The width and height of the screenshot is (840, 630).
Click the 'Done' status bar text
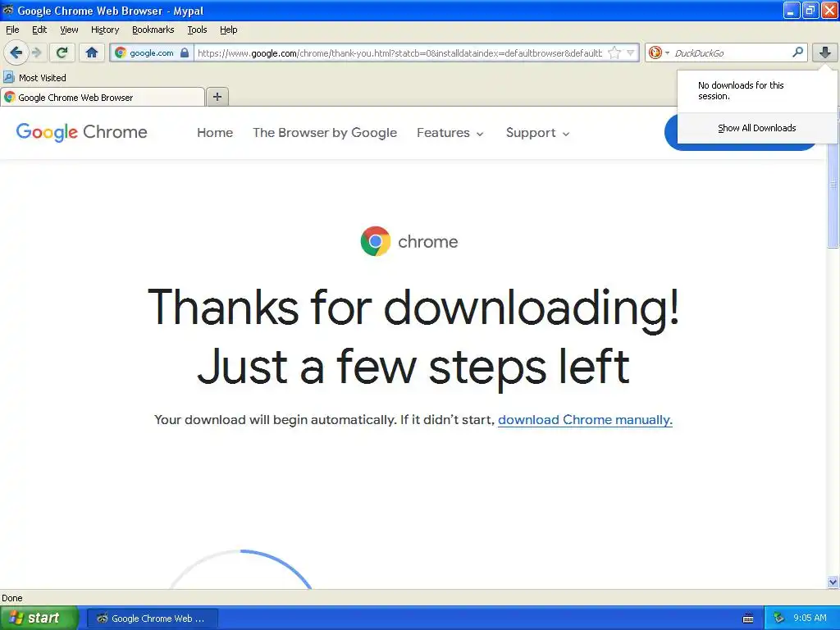[x=12, y=598]
